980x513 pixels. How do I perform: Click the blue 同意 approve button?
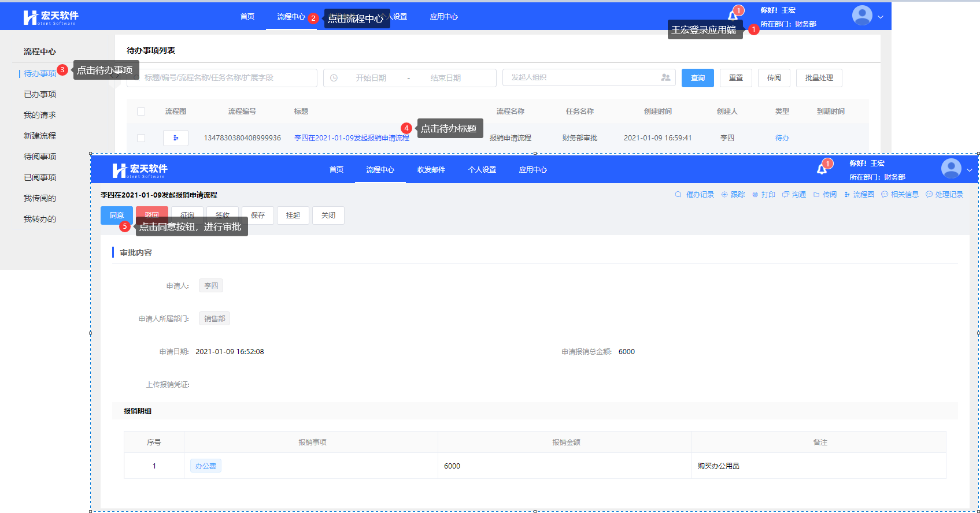[116, 215]
